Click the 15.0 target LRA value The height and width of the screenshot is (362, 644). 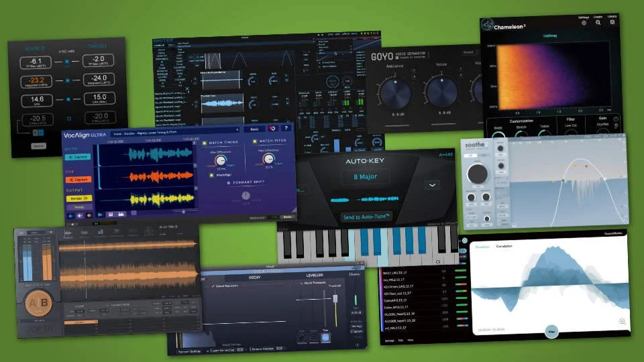pyautogui.click(x=99, y=98)
